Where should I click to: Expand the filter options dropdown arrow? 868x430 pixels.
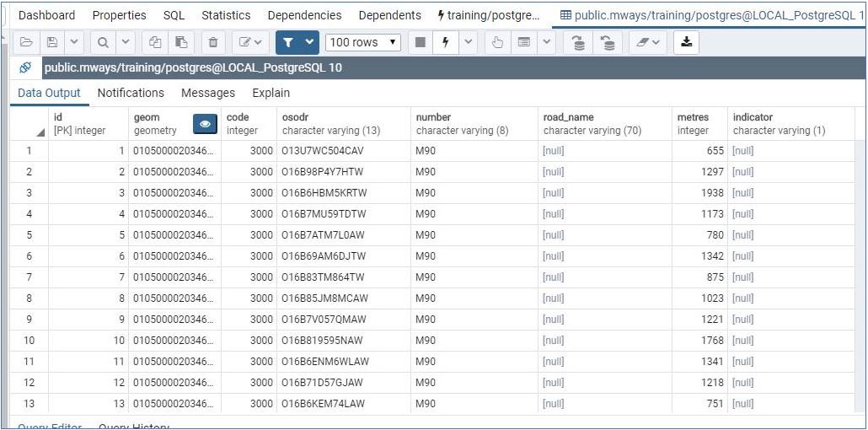point(309,42)
